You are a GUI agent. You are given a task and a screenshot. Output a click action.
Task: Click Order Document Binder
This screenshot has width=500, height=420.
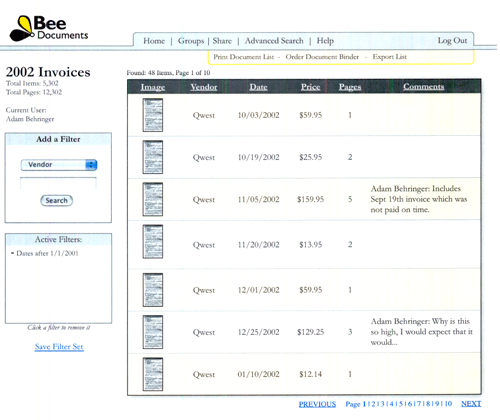[322, 57]
